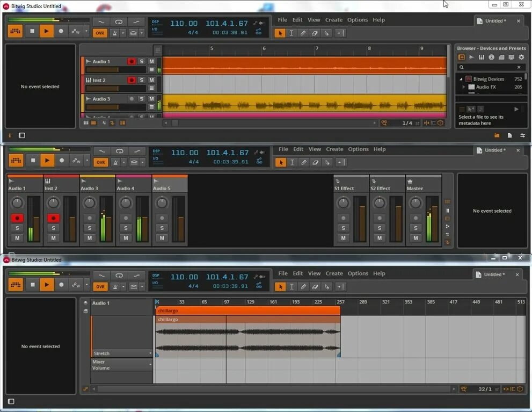
Task: Click Play button in middle window transport
Action: pyautogui.click(x=47, y=161)
